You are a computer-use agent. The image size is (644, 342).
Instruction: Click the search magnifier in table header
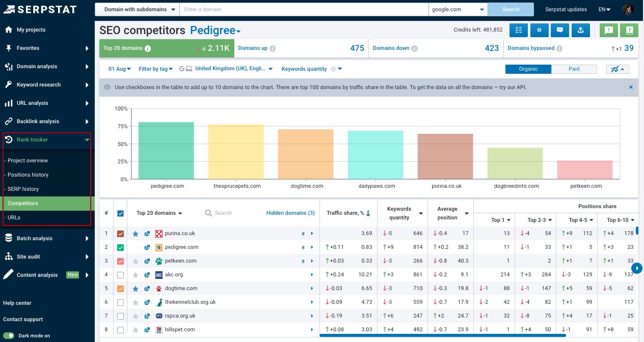(208, 213)
